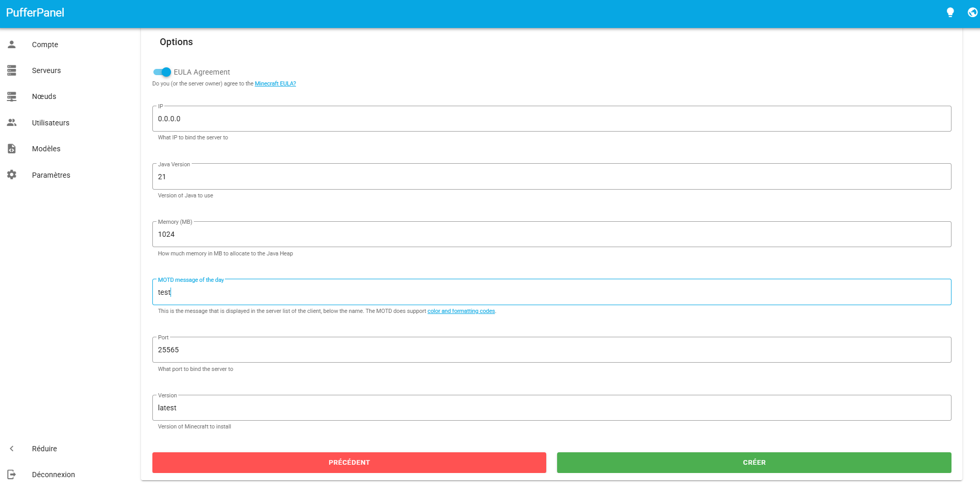Open Serveurs via its server icon

[x=12, y=70]
